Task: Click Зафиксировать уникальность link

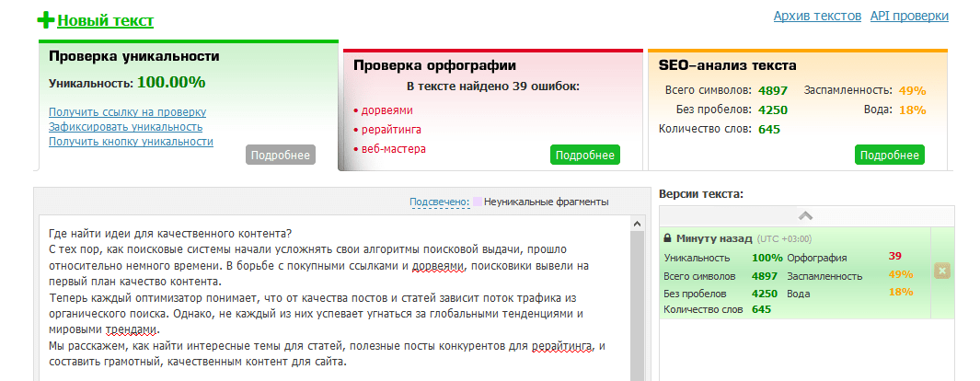Action: pos(125,127)
